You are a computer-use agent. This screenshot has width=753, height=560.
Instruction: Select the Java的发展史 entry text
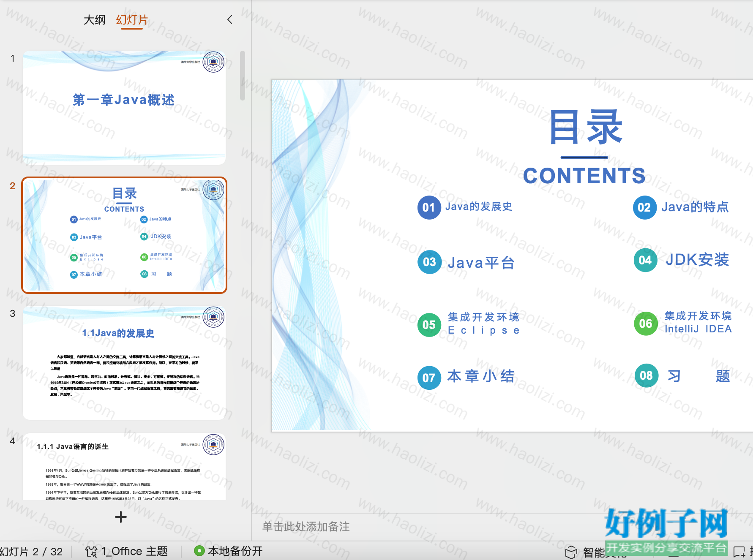click(x=479, y=207)
